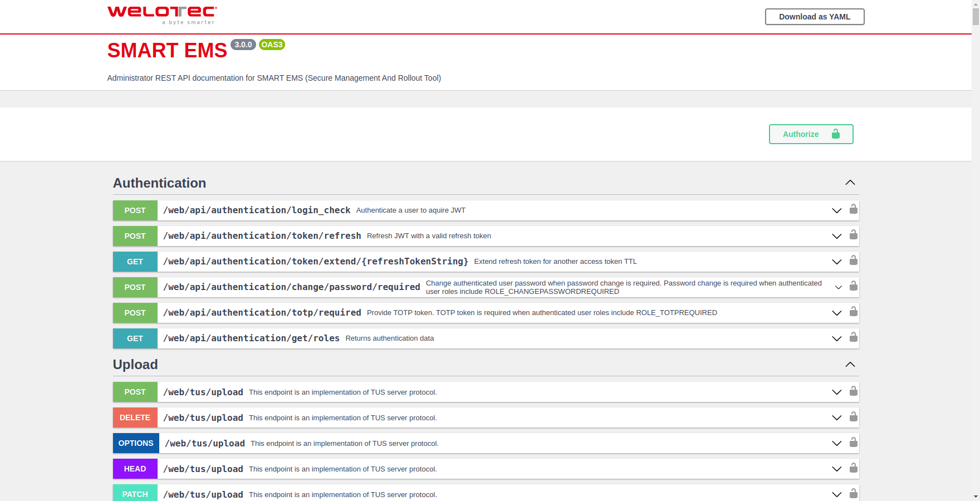Click the Welotec logo
This screenshot has height=501, width=980.
[162, 15]
